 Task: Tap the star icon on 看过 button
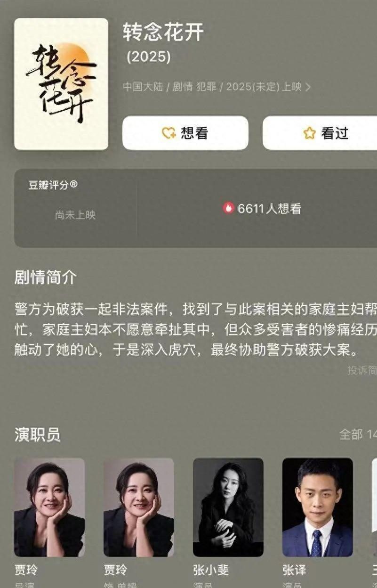pos(309,133)
